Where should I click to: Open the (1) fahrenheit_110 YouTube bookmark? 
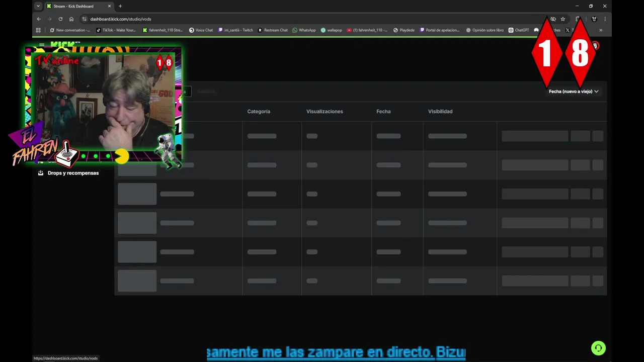pos(367,30)
